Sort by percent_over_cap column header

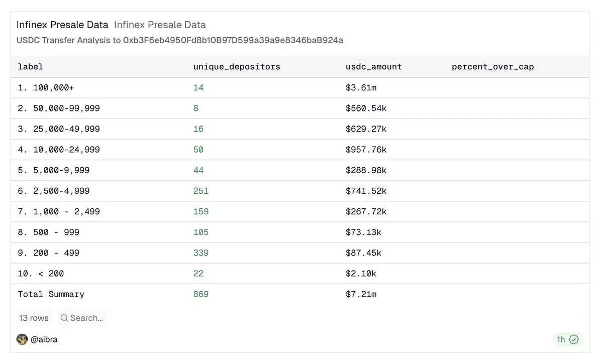coord(492,67)
